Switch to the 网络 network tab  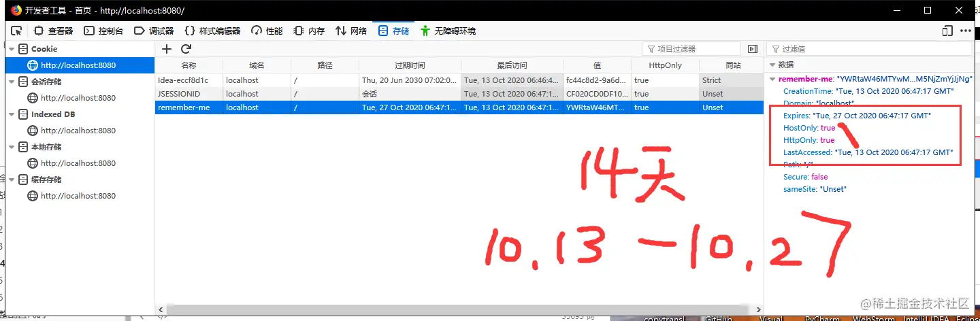tap(352, 31)
